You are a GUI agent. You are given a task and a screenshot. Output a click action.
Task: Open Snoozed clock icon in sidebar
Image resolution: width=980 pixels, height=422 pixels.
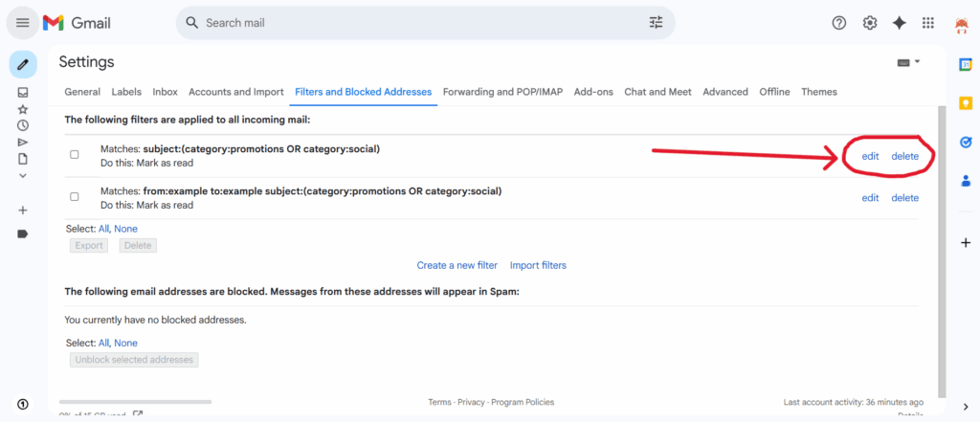click(x=23, y=125)
